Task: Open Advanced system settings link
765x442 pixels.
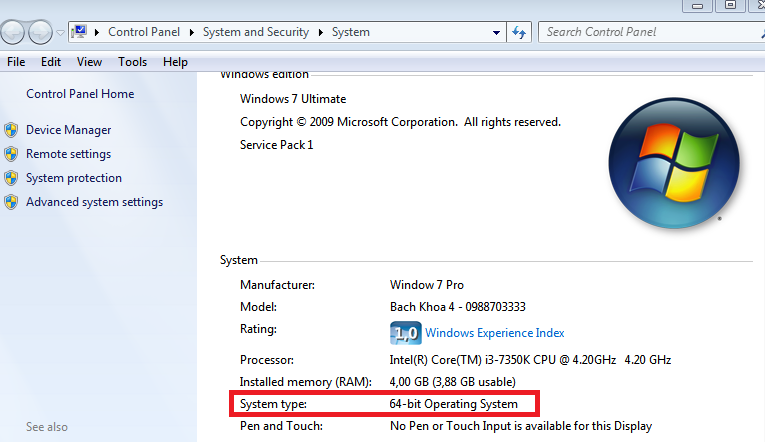Action: click(94, 202)
